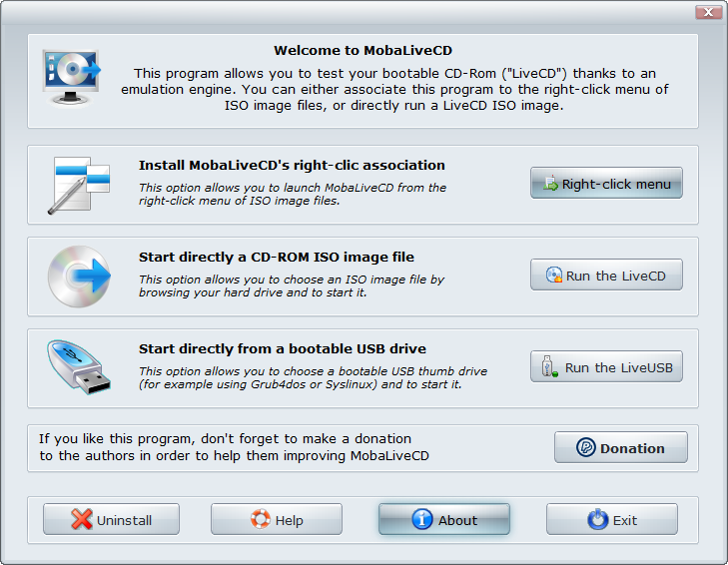
Task: Click the 'Welcome to MobaLiveCD' heading
Action: tap(363, 51)
